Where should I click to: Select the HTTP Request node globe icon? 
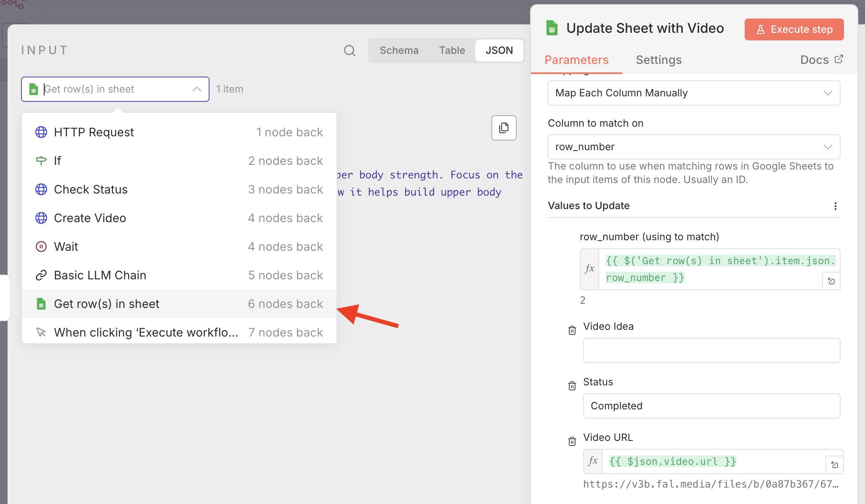click(x=41, y=132)
